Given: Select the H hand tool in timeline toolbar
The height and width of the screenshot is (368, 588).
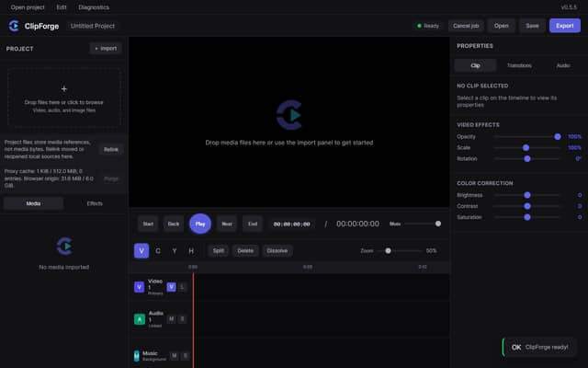Looking at the screenshot, I should [191, 251].
